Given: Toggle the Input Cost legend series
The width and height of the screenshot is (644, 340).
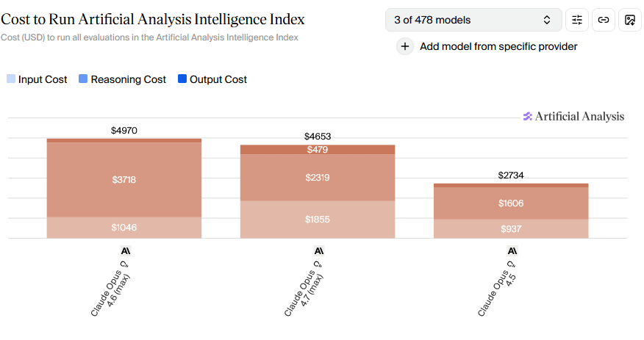Looking at the screenshot, I should [x=37, y=79].
